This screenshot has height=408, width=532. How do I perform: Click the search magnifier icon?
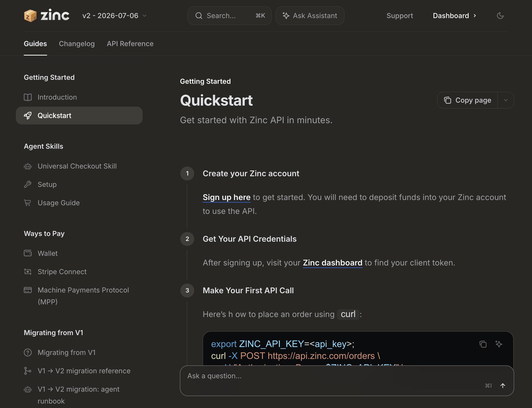pos(199,16)
